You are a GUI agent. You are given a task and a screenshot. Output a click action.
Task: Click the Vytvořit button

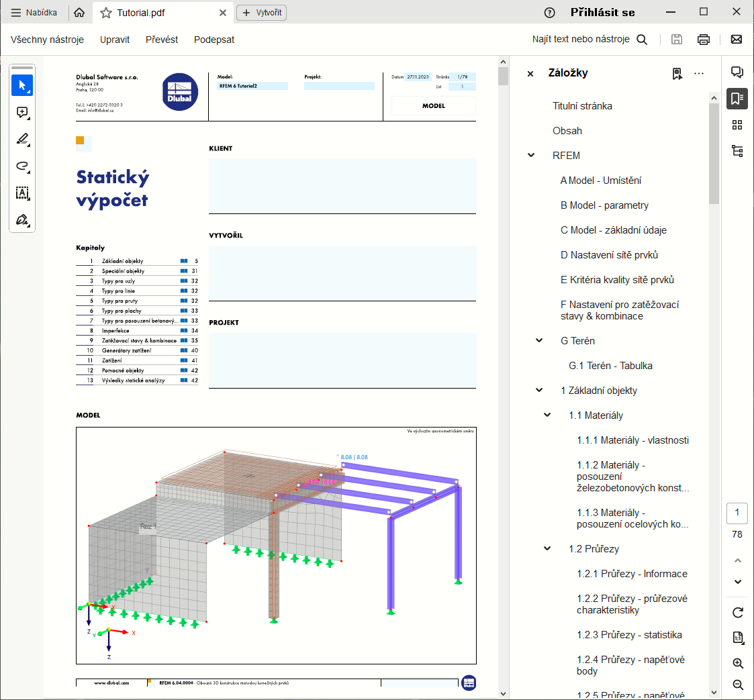[x=262, y=13]
